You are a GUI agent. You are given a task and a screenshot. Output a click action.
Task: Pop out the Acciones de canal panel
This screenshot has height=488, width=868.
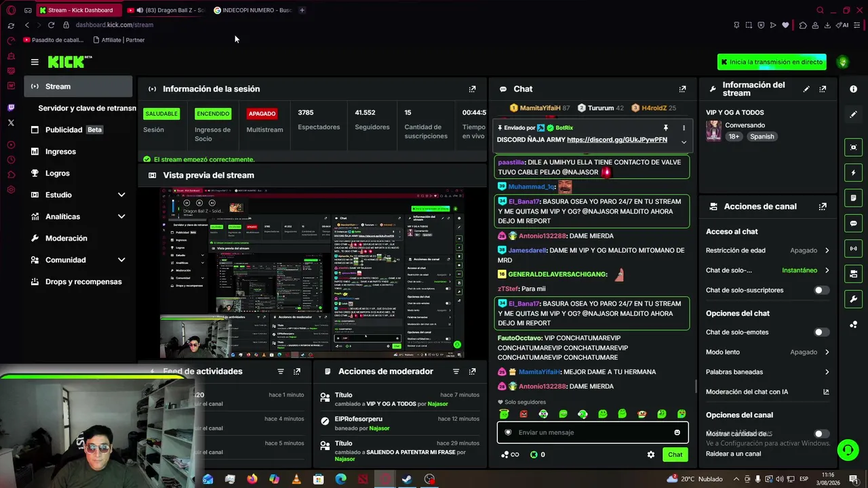(823, 207)
